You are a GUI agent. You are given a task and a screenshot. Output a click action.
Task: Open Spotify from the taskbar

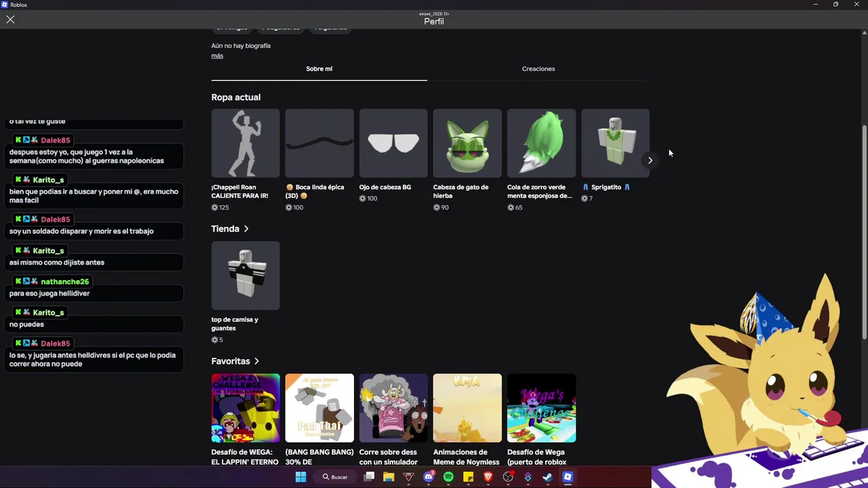[448, 477]
